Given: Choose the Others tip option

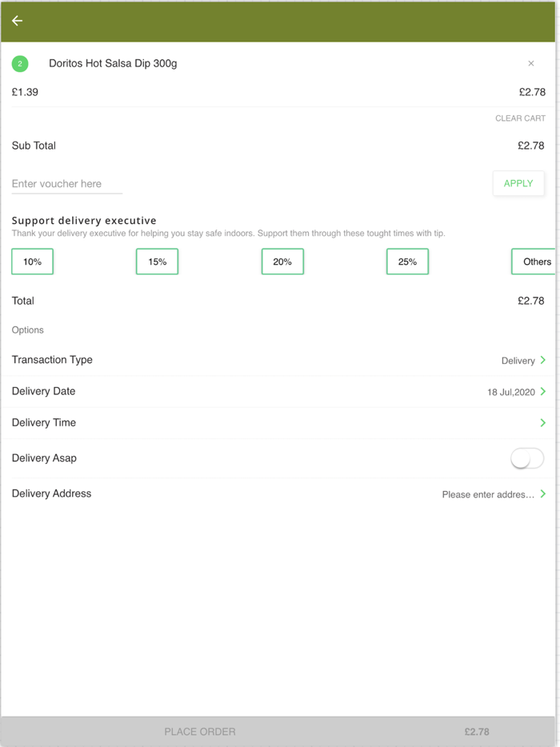Looking at the screenshot, I should point(534,262).
